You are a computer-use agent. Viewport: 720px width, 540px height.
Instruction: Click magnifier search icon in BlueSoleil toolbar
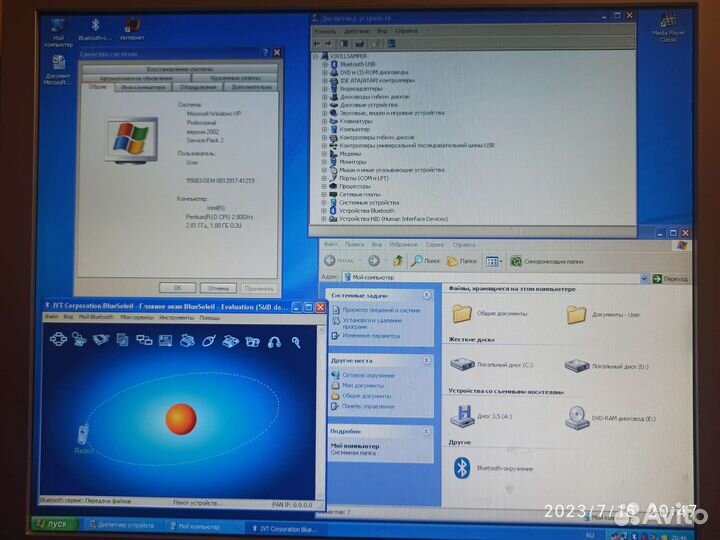296,342
